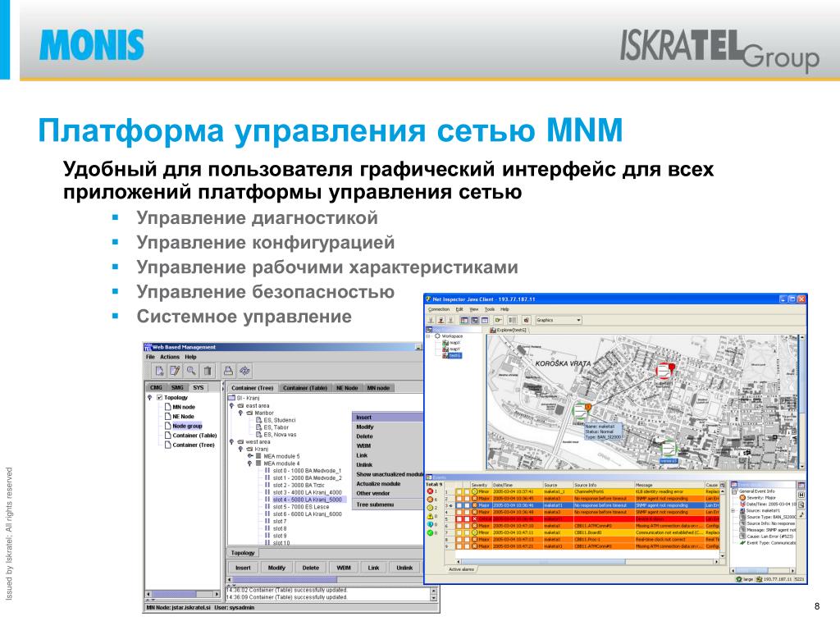Open the Graphics dropdown in Net Inspector toolbar
Image resolution: width=840 pixels, height=630 pixels.
(x=558, y=320)
